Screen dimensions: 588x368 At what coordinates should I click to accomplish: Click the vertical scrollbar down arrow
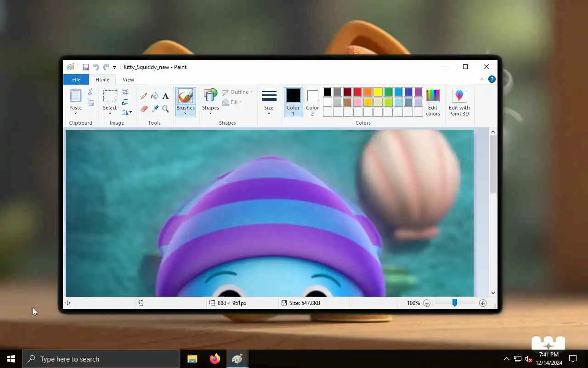click(493, 293)
